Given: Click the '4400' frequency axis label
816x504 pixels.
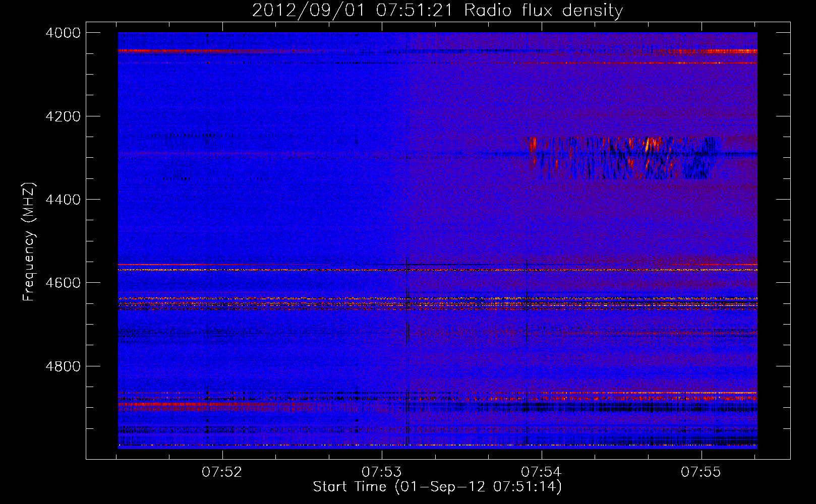Looking at the screenshot, I should point(63,200).
